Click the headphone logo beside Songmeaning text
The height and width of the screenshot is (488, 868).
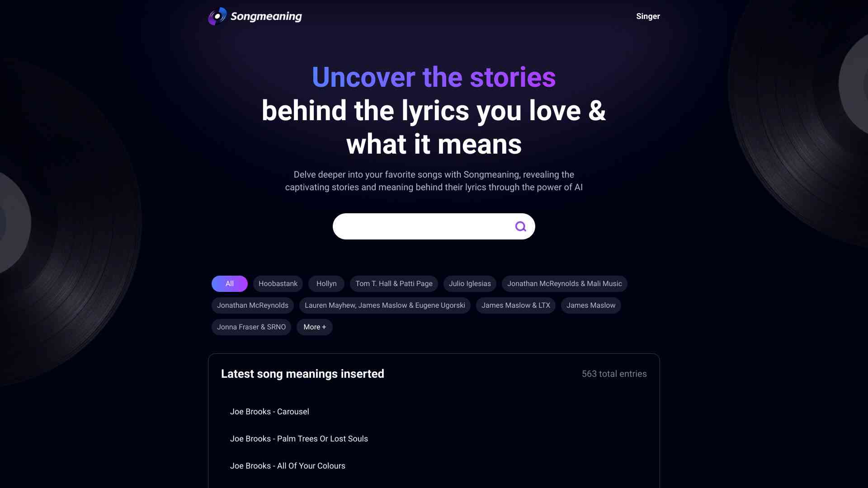pos(217,16)
